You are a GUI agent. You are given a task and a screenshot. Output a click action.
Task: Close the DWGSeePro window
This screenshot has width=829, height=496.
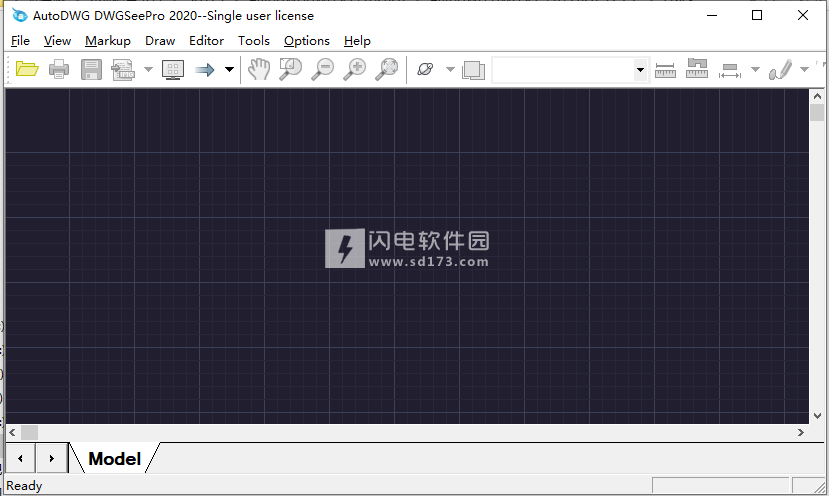[x=803, y=15]
